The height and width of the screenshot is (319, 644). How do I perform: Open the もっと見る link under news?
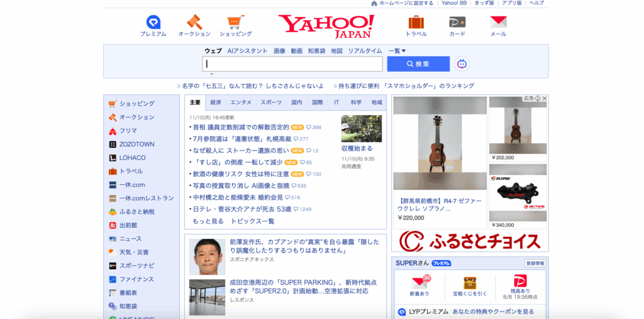tap(208, 221)
